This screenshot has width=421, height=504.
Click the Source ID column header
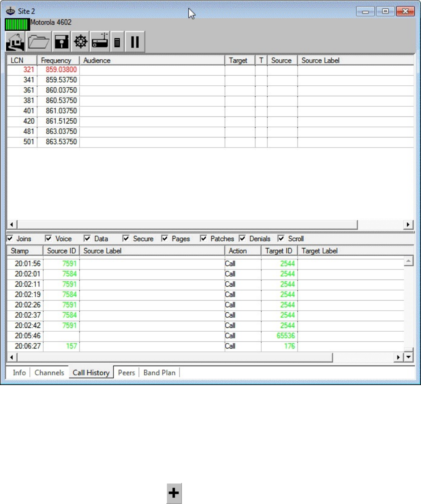(x=61, y=251)
